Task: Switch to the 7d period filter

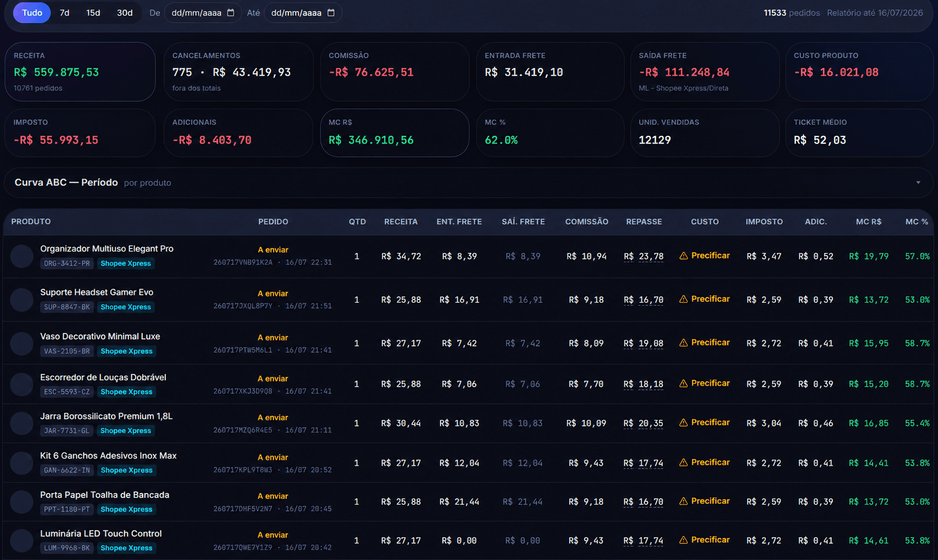Action: 65,13
